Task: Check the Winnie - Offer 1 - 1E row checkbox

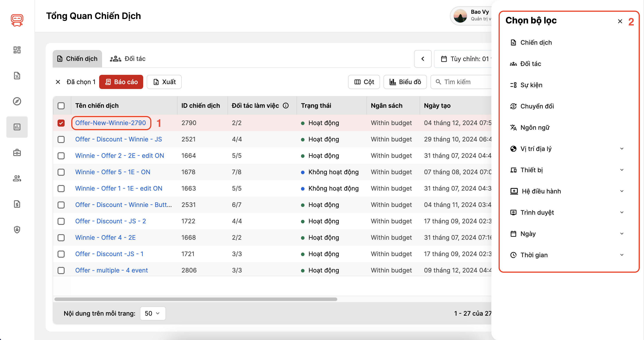Action: [61, 189]
